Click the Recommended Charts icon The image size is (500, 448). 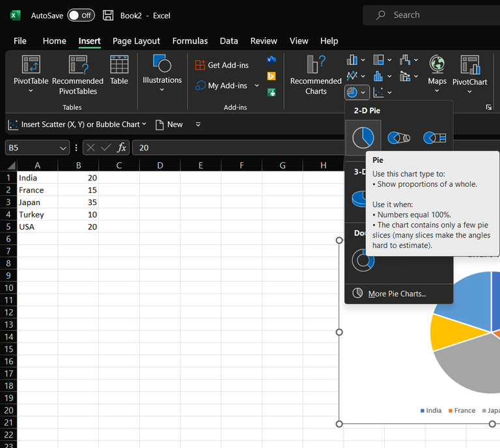pos(316,65)
